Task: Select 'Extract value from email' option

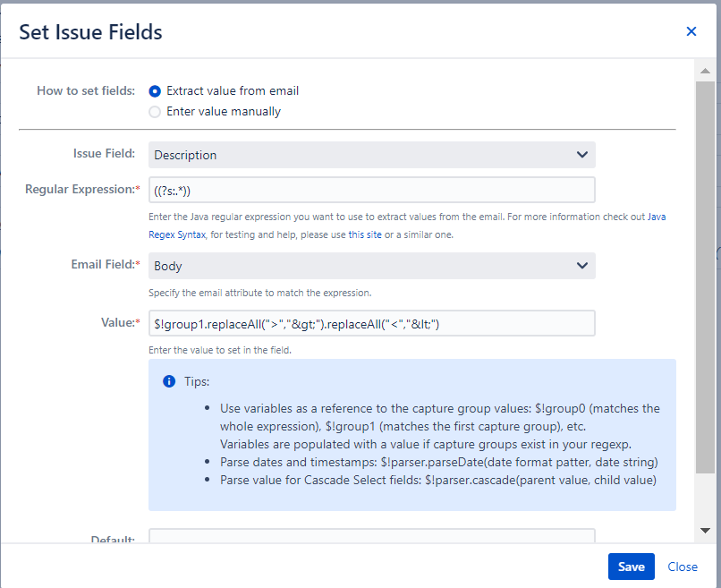Action: pos(154,90)
